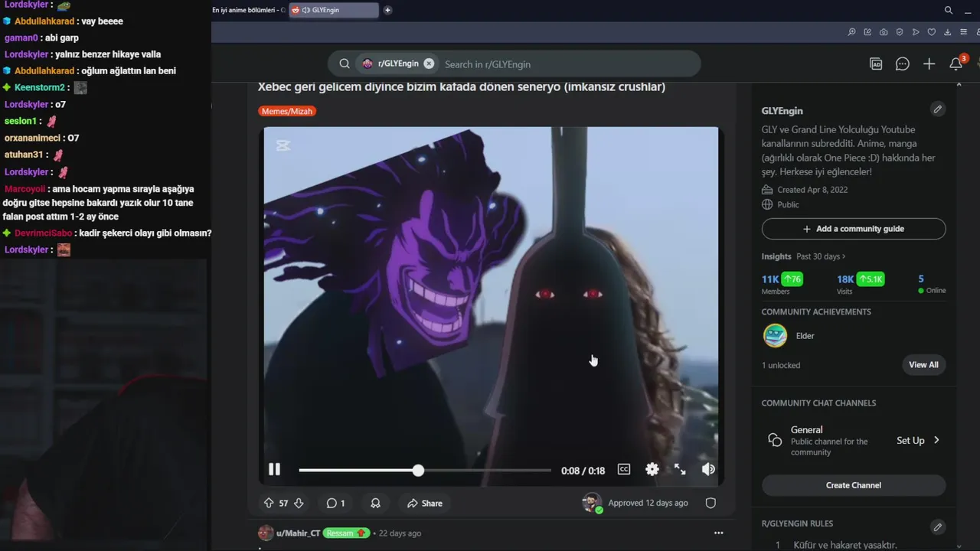Click browser edit note toolbar icon
This screenshot has width=980, height=551.
(x=867, y=32)
